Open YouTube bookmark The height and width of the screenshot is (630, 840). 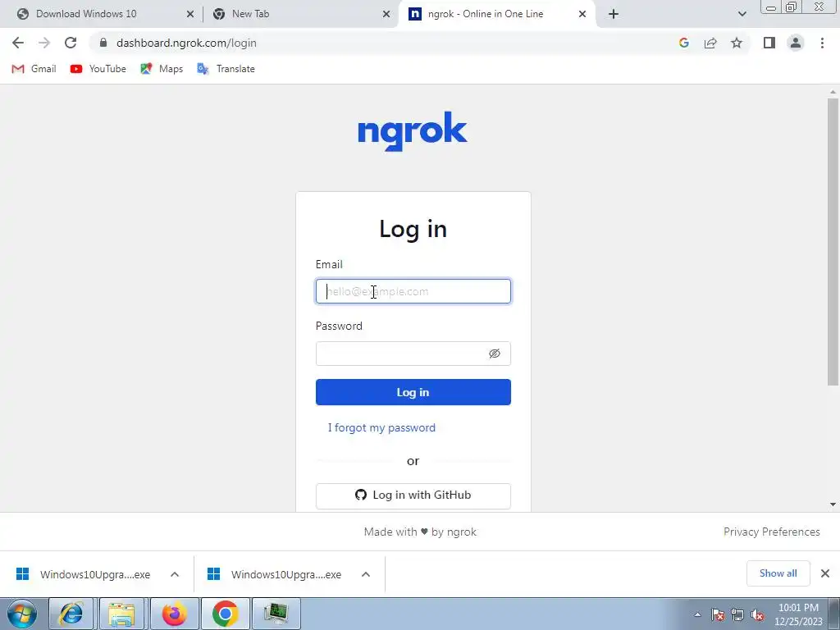pos(98,69)
